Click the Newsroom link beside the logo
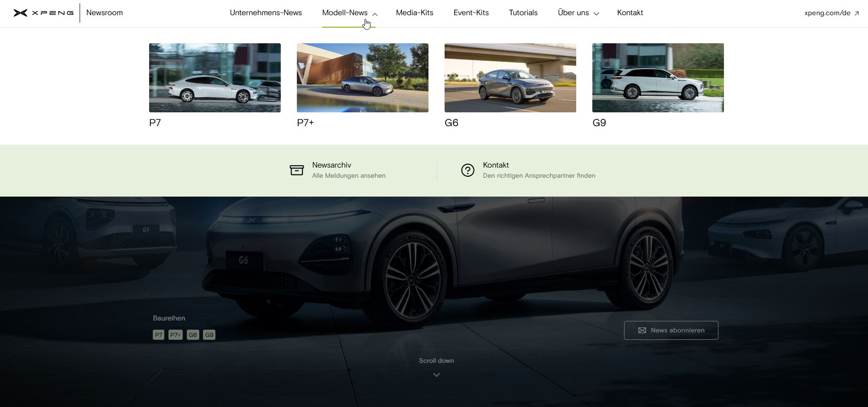 pyautogui.click(x=104, y=13)
